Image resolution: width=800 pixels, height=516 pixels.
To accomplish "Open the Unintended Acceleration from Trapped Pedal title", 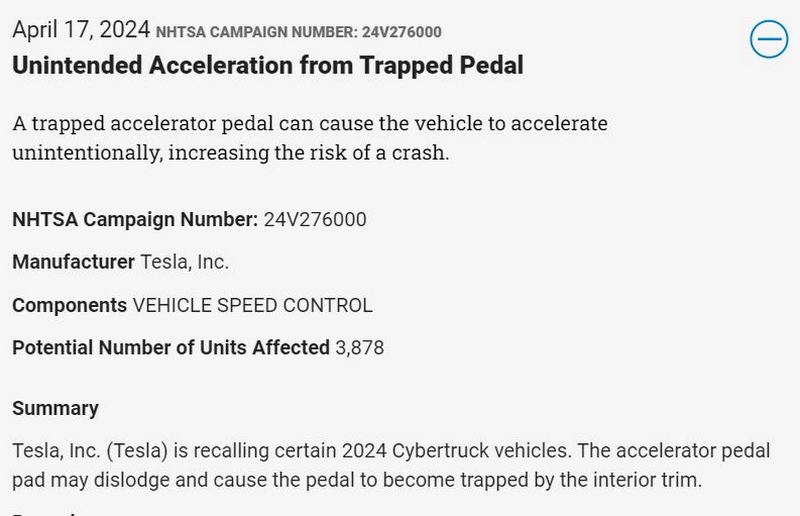I will (x=268, y=66).
